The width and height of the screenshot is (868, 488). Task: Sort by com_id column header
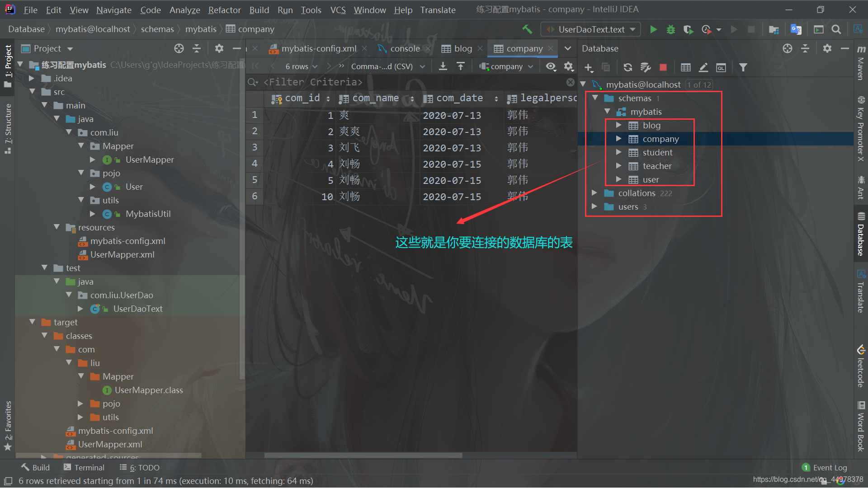pyautogui.click(x=300, y=98)
